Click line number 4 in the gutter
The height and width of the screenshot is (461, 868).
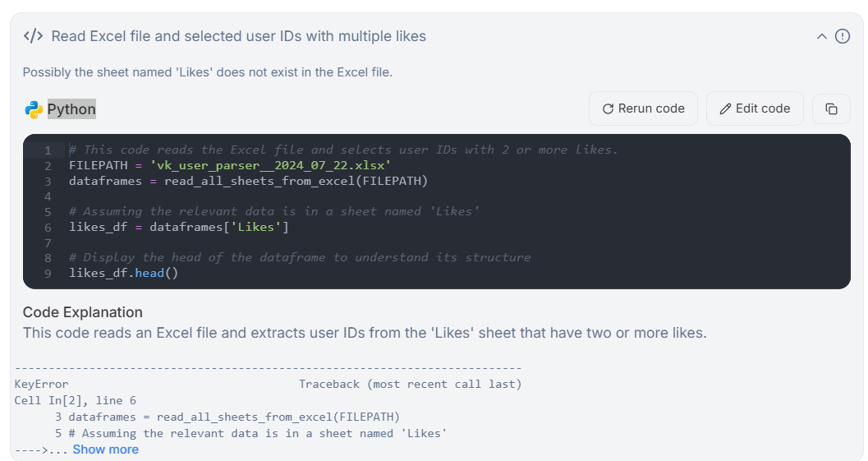(48, 196)
